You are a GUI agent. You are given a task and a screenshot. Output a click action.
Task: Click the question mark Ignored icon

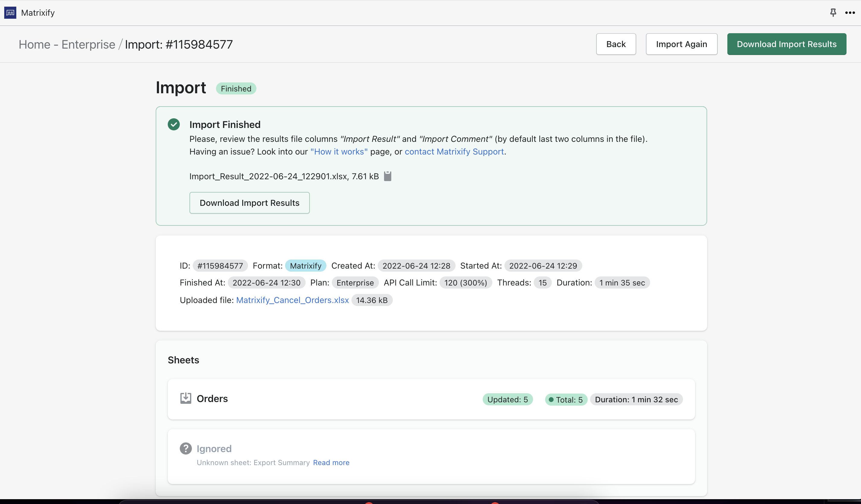[x=186, y=448]
